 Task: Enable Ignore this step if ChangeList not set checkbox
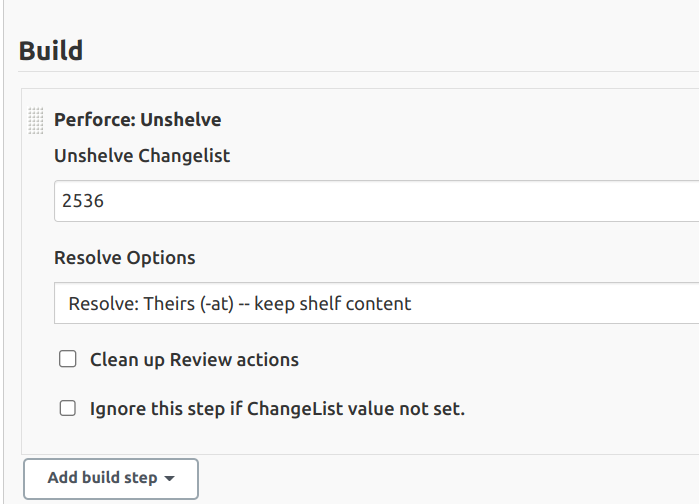(x=68, y=408)
